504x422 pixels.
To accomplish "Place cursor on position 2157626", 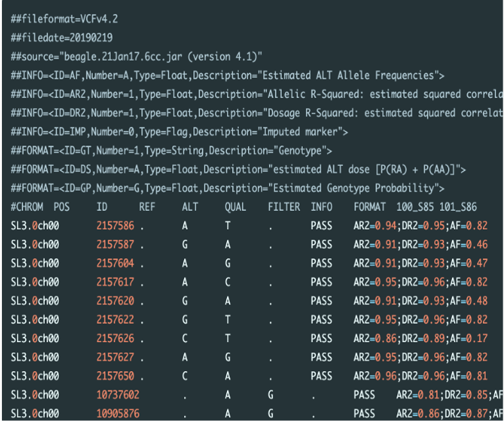I will [x=115, y=339].
